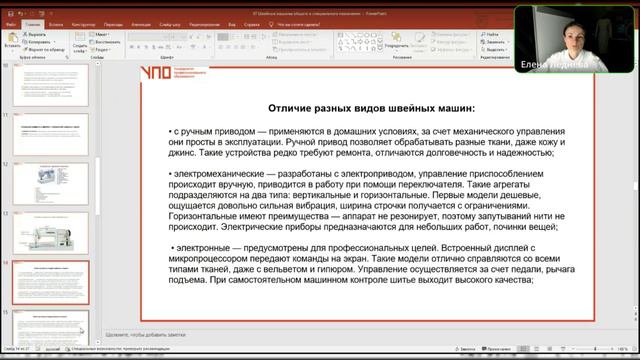
Task: Click the Clear formatting icon in font group
Action: click(x=209, y=37)
